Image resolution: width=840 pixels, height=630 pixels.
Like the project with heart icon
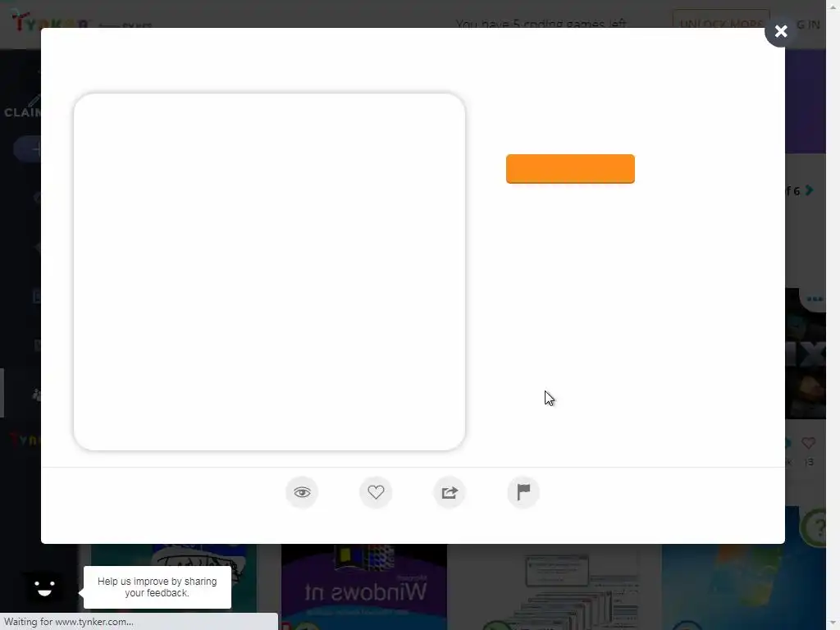[x=376, y=492]
